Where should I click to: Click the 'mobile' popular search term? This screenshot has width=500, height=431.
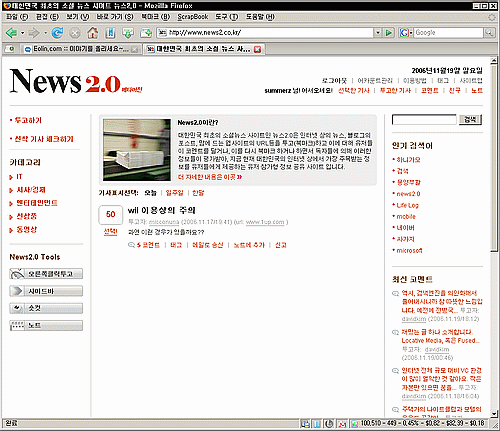406,216
